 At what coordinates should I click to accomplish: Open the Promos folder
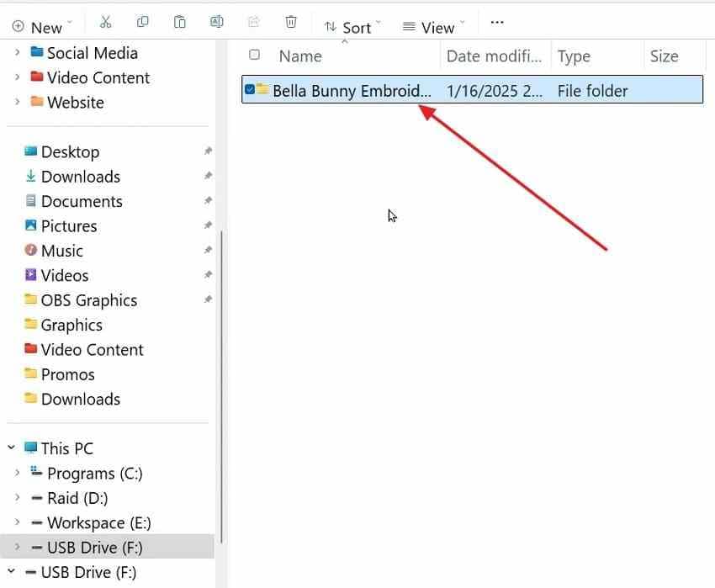click(67, 374)
